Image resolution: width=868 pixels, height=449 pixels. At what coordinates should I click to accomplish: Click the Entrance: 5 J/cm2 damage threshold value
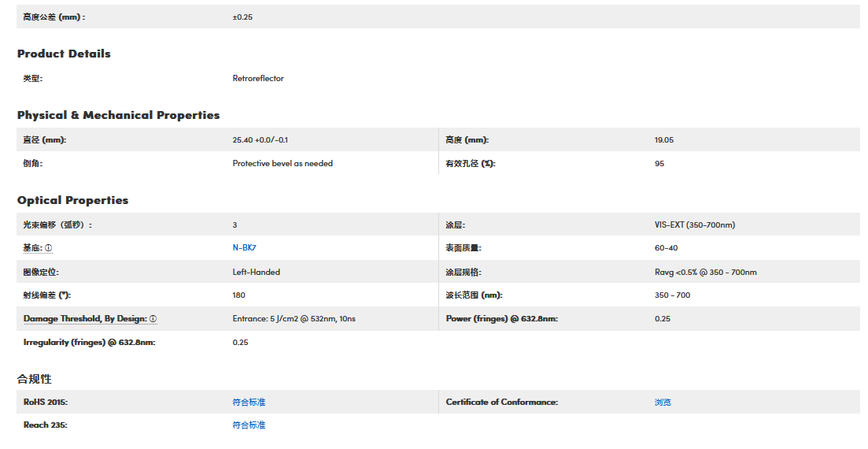(x=294, y=319)
